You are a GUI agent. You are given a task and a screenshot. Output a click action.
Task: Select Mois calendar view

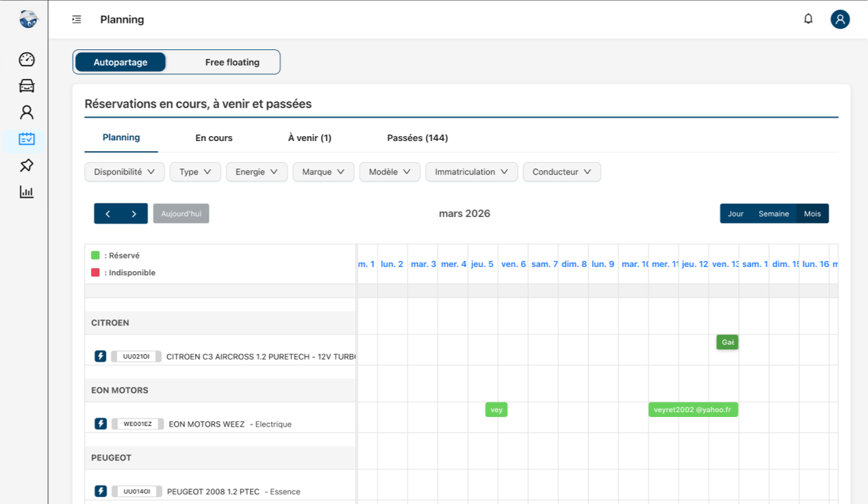pos(813,214)
